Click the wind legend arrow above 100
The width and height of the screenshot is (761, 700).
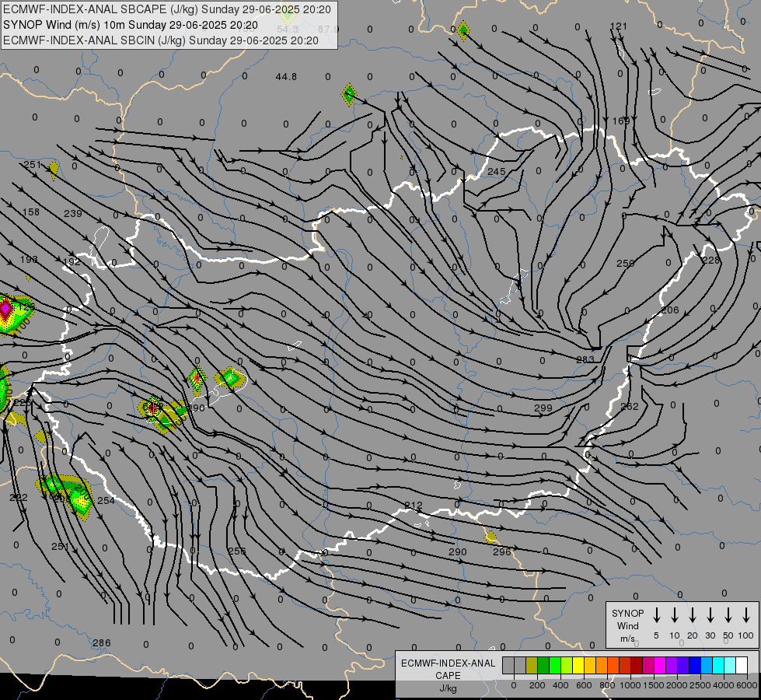(x=746, y=615)
